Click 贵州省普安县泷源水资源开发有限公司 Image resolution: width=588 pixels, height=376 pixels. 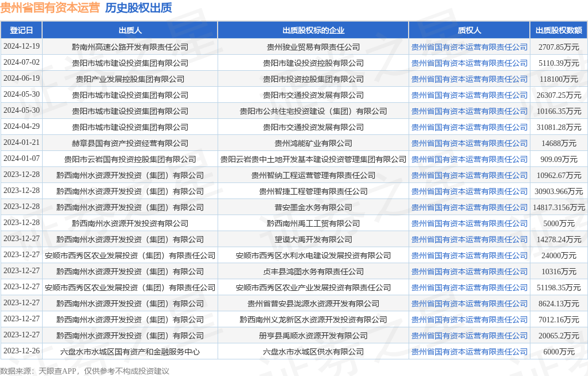313,304
